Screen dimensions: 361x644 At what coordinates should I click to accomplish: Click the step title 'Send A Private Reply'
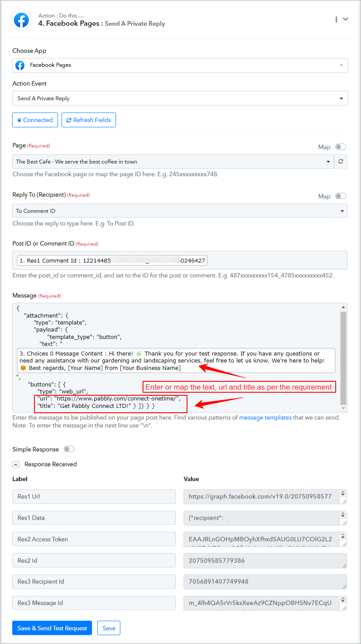(x=135, y=24)
